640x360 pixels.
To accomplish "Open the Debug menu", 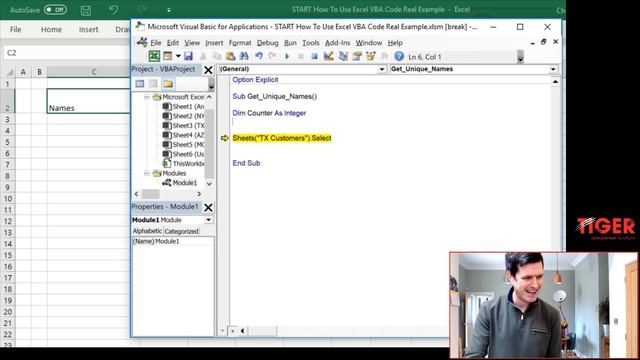I will click(267, 43).
